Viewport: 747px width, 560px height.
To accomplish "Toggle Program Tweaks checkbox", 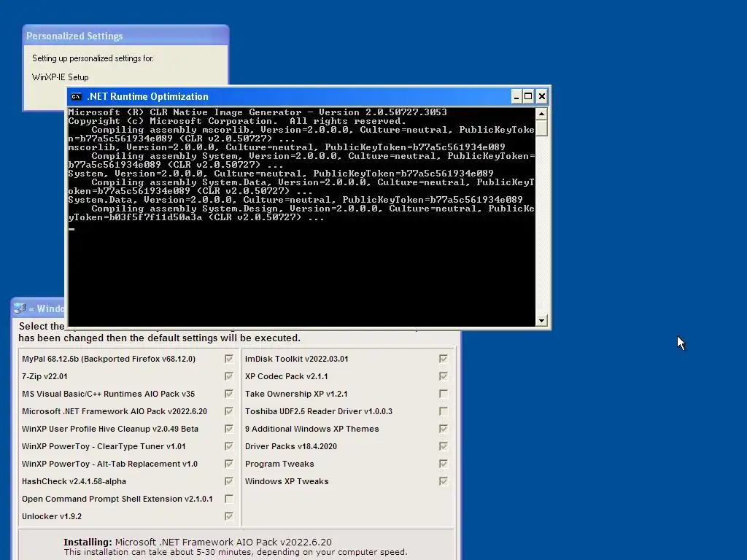I will (444, 464).
